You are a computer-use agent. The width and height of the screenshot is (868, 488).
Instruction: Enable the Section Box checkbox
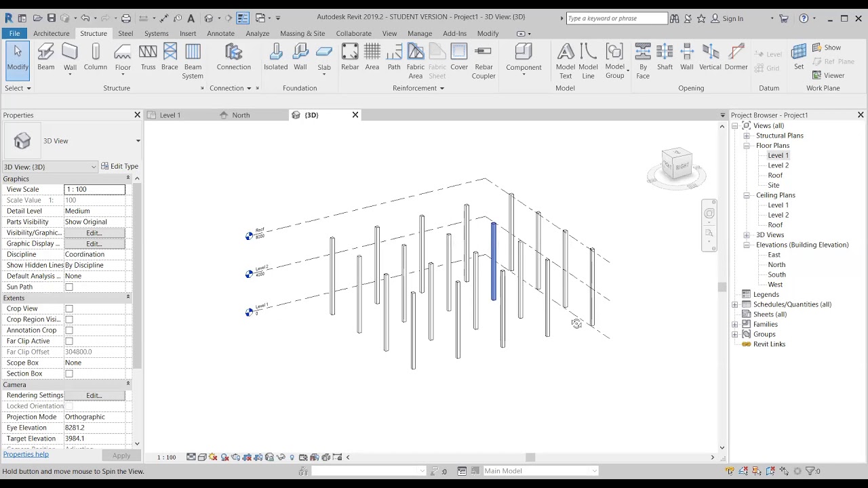[x=69, y=373]
